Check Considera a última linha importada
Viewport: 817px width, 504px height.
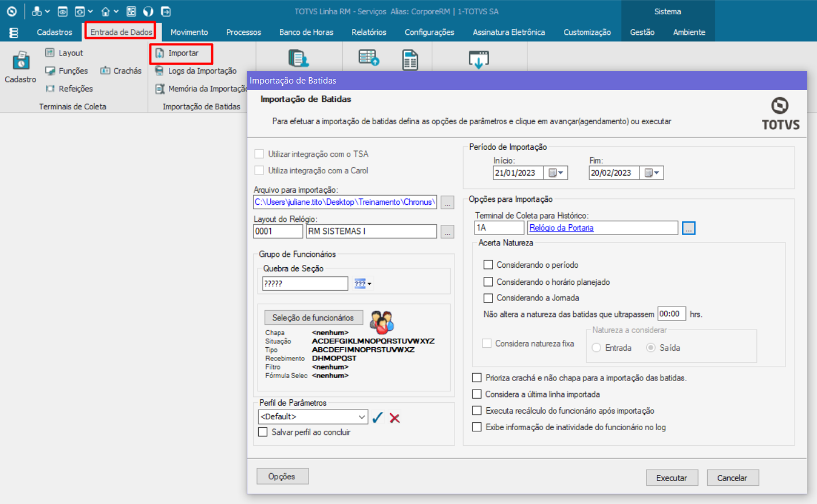(x=477, y=394)
